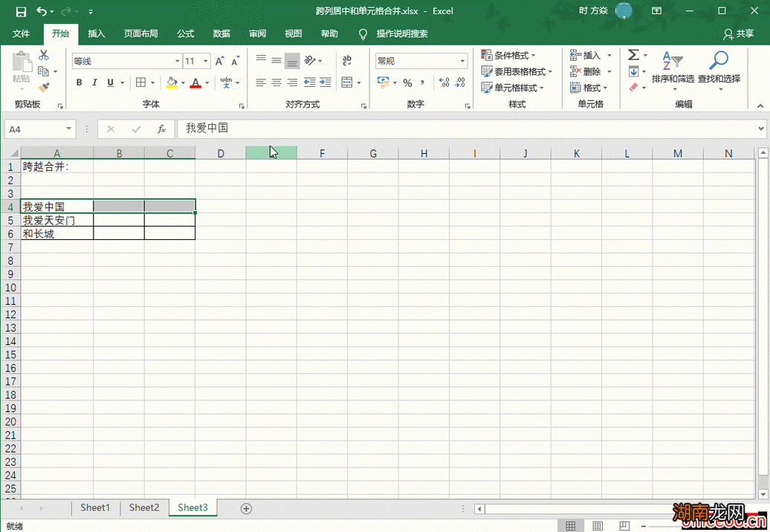The image size is (770, 532).
Task: Open the font name dropdown
Action: click(x=178, y=61)
